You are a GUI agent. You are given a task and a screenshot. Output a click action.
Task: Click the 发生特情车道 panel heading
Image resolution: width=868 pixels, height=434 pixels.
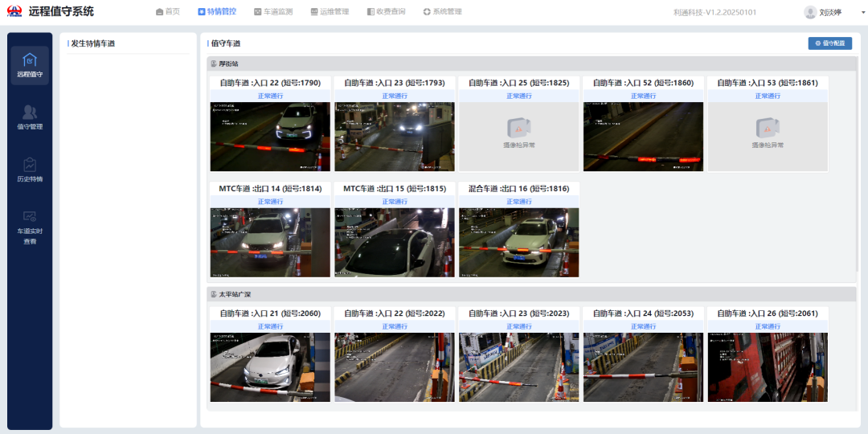click(x=93, y=43)
